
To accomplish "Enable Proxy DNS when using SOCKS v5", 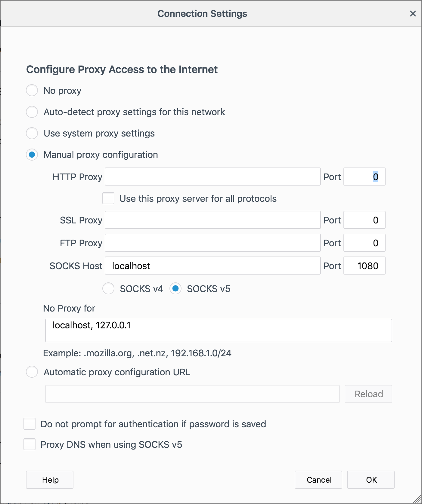I will click(x=29, y=444).
